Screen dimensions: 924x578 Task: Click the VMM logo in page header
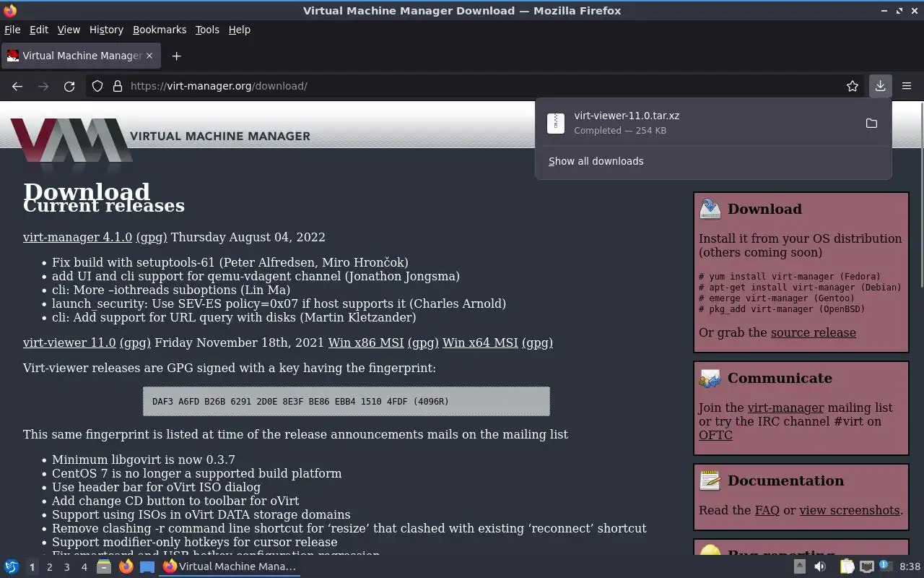click(71, 141)
